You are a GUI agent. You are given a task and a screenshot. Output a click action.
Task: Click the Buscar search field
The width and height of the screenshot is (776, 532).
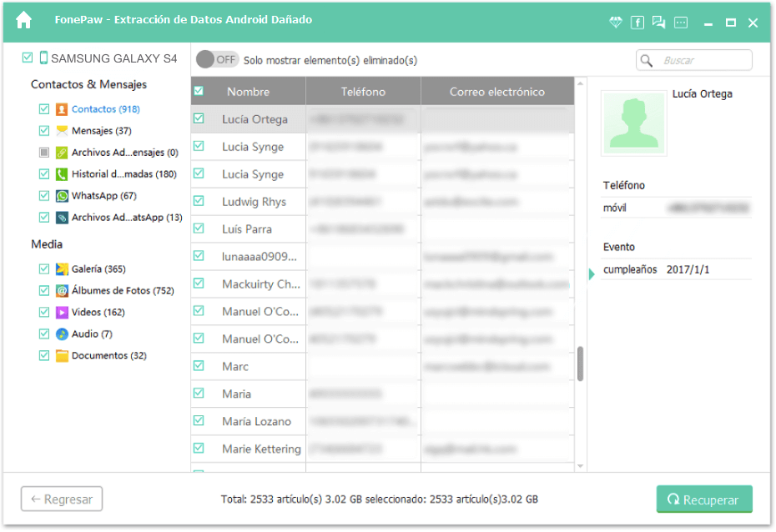click(694, 60)
